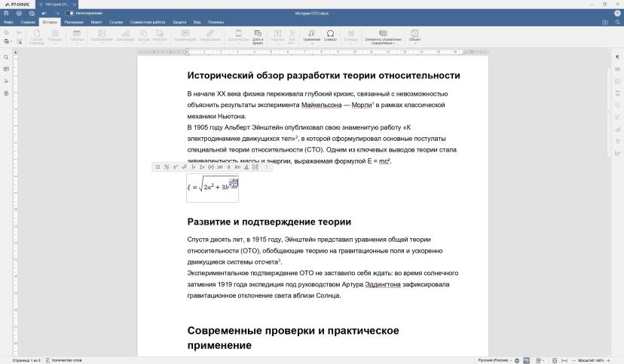Open the Разрывы dropdown
The height and width of the screenshot is (364, 624).
pos(55,37)
